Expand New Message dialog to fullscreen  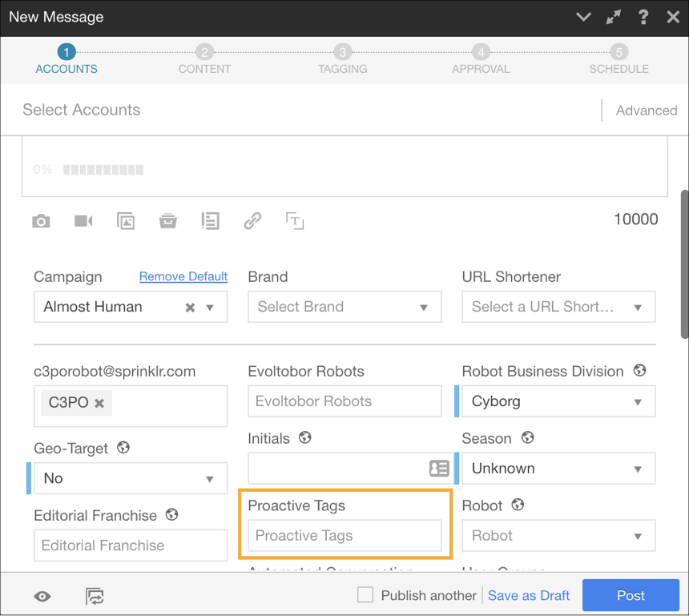point(614,17)
